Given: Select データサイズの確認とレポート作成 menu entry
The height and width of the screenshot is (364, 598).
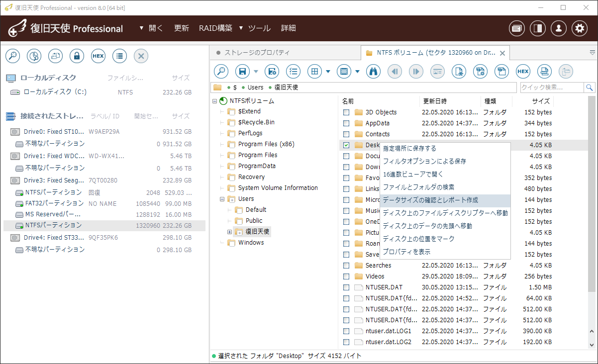Looking at the screenshot, I should click(445, 200).
